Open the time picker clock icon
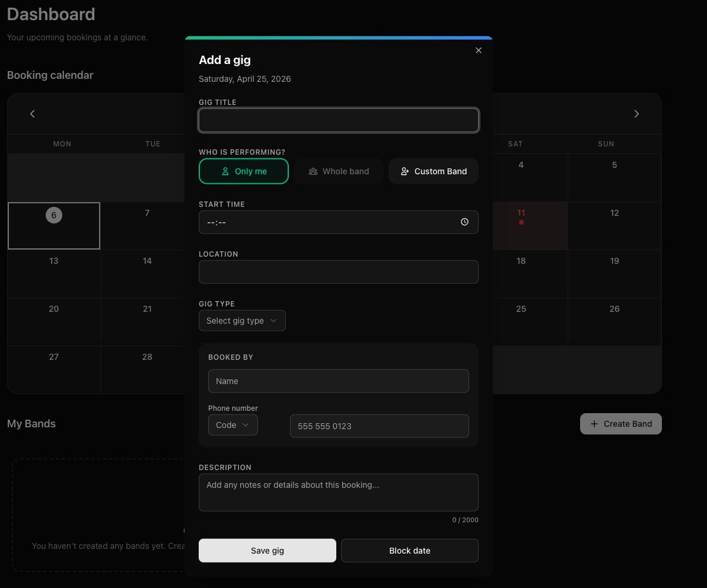This screenshot has height=588, width=707. [x=464, y=222]
